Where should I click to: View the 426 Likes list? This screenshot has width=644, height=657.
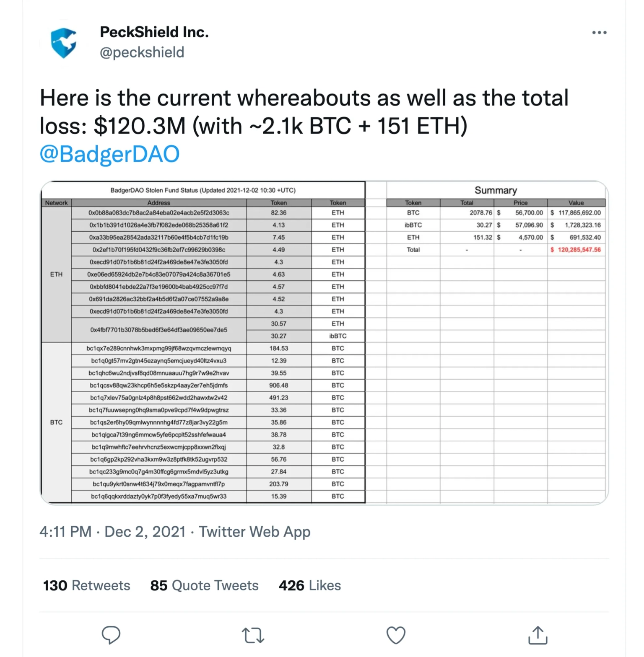(310, 585)
